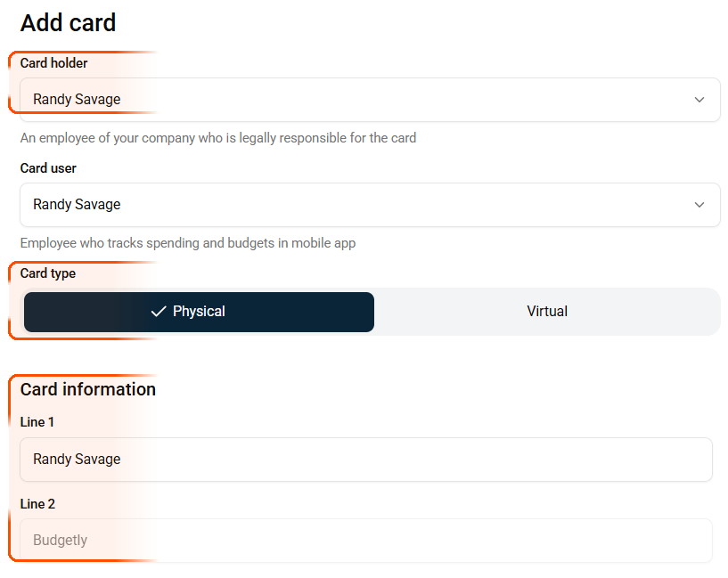Click Randy Savage in Card user field
Image resolution: width=728 pixels, height=578 pixels.
pyautogui.click(x=77, y=205)
